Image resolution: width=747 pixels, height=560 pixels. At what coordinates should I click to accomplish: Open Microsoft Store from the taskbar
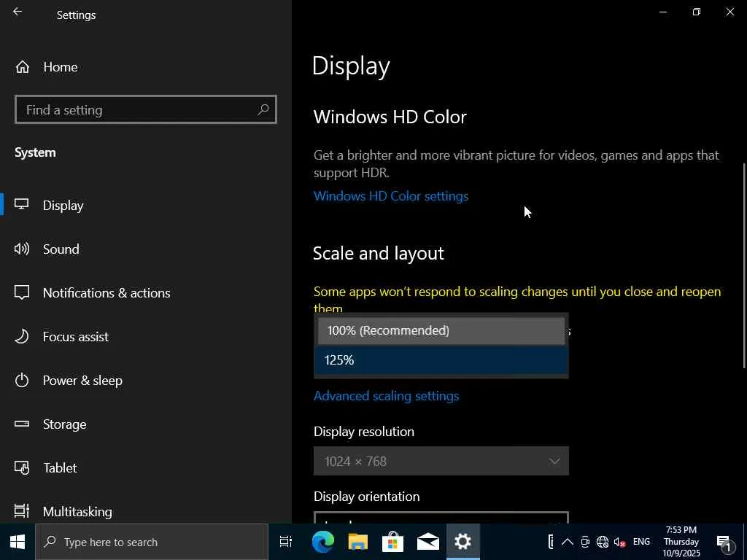[392, 542]
